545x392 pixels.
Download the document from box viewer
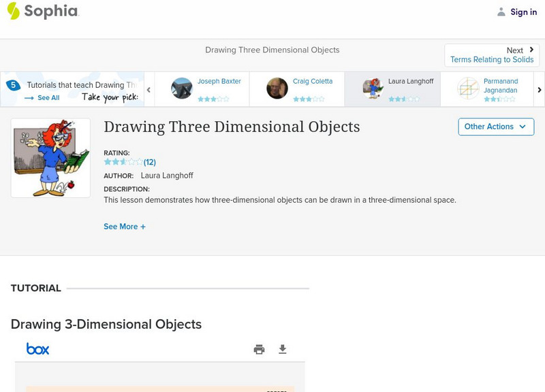pyautogui.click(x=283, y=349)
